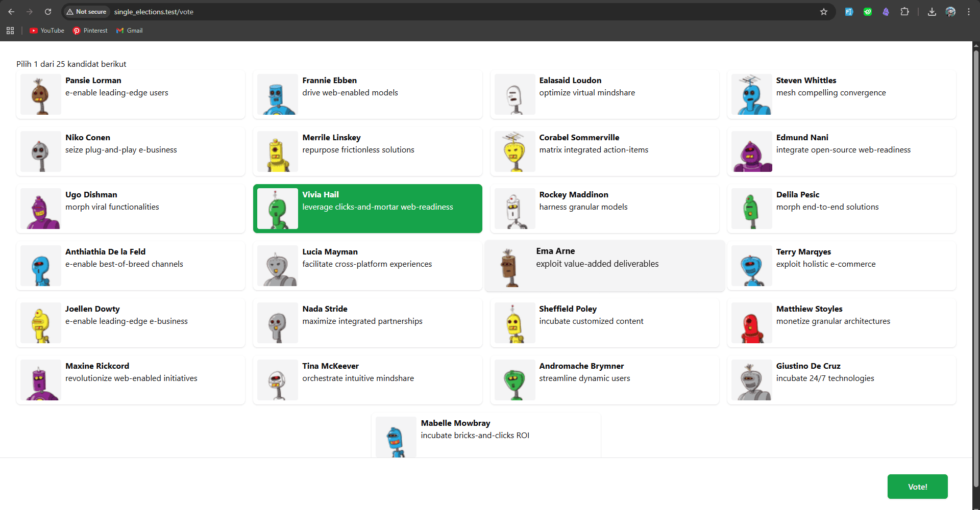
Task: Click the page vertical scrollbar
Action: (x=976, y=255)
